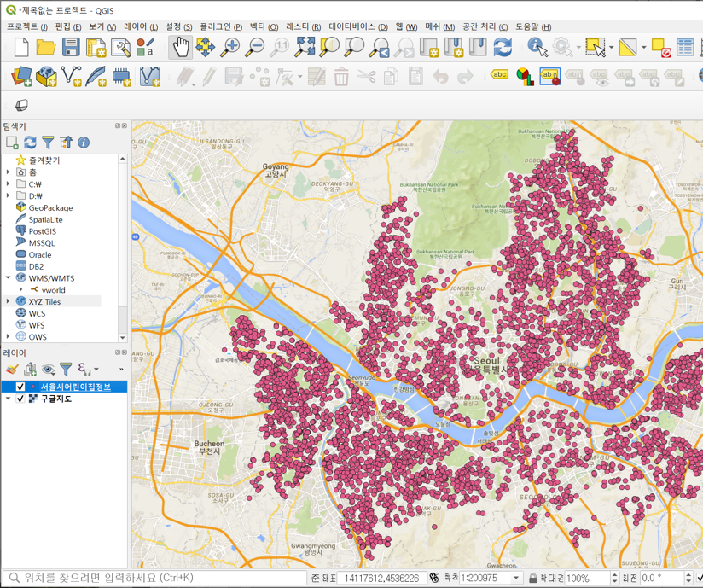Click the Identify Features tool
Viewport: 703px width, 588px height.
coord(534,48)
